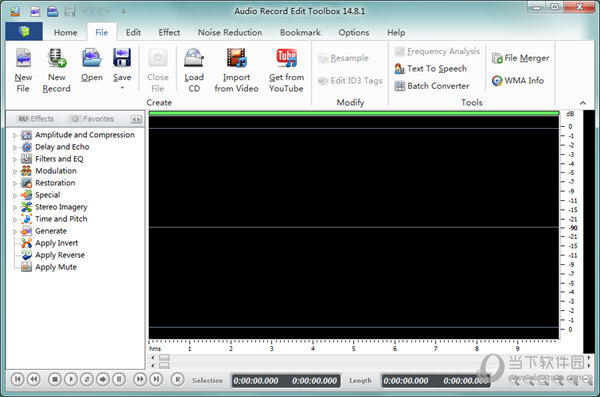Click the side panel tab scroll arrows

(x=136, y=119)
